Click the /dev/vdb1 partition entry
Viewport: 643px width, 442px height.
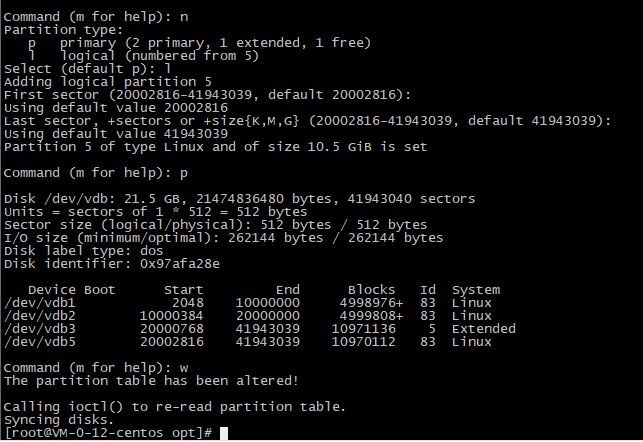point(37,303)
